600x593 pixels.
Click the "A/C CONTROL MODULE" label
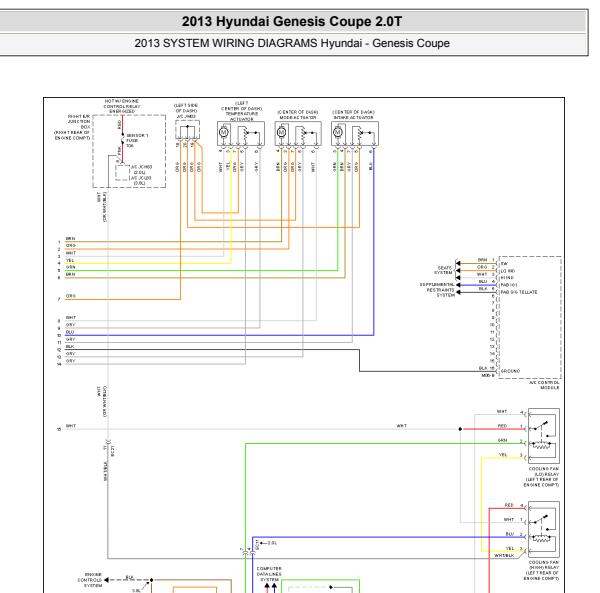[544, 385]
